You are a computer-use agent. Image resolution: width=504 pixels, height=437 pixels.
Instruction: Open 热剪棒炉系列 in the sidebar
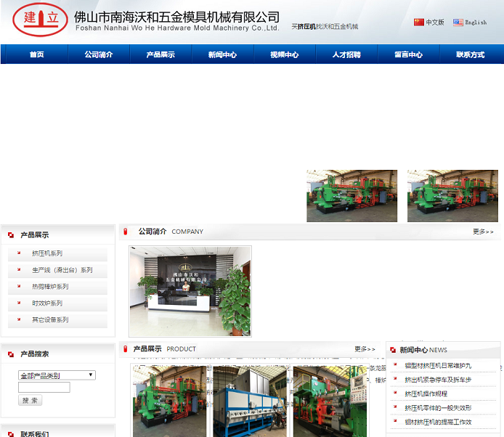tap(50, 287)
